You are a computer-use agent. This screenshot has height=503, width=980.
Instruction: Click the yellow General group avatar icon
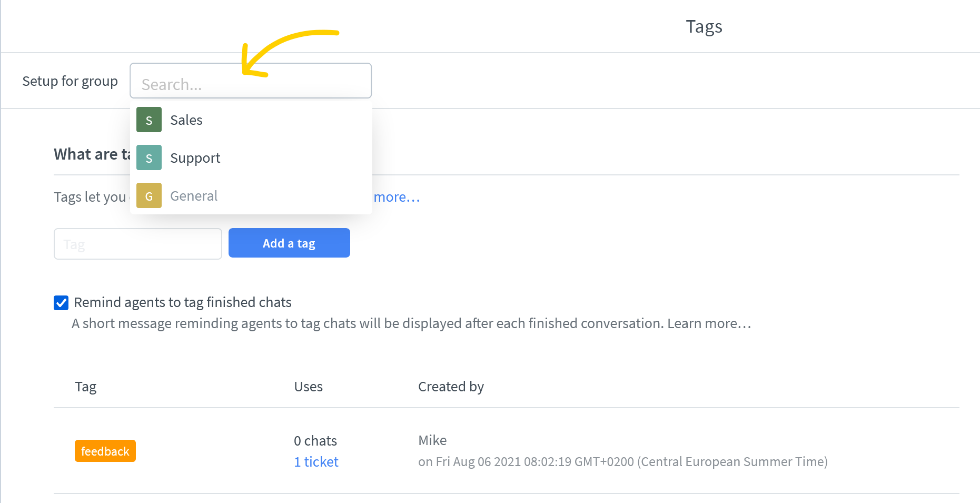pos(149,195)
